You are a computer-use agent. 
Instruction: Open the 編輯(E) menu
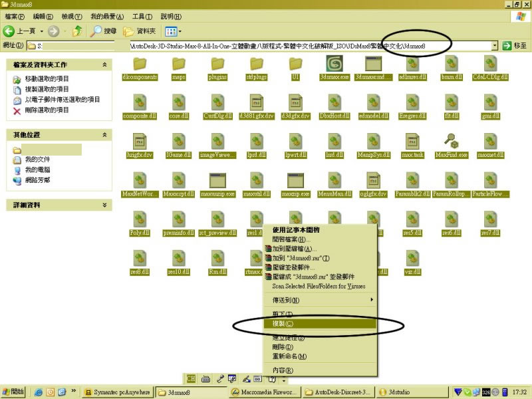43,16
